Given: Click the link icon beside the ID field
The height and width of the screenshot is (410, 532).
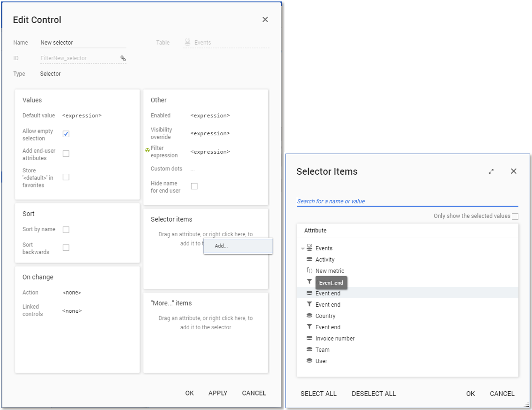Looking at the screenshot, I should coord(123,58).
